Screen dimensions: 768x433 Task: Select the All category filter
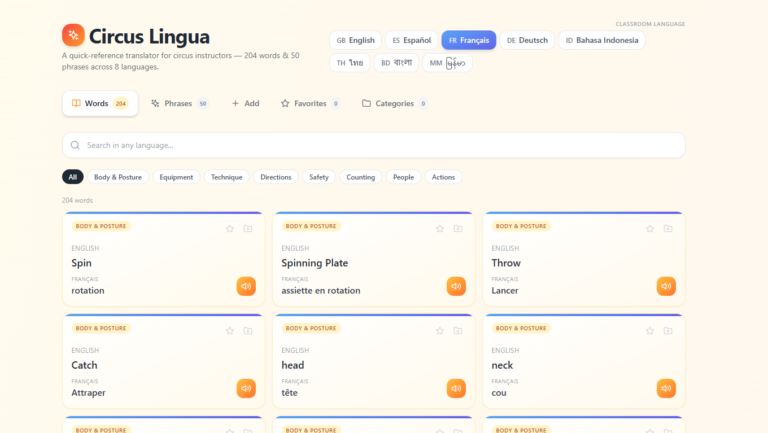point(72,177)
